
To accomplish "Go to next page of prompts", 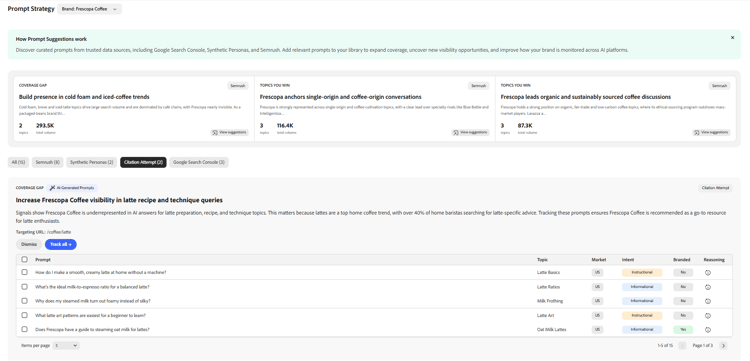I will point(723,345).
